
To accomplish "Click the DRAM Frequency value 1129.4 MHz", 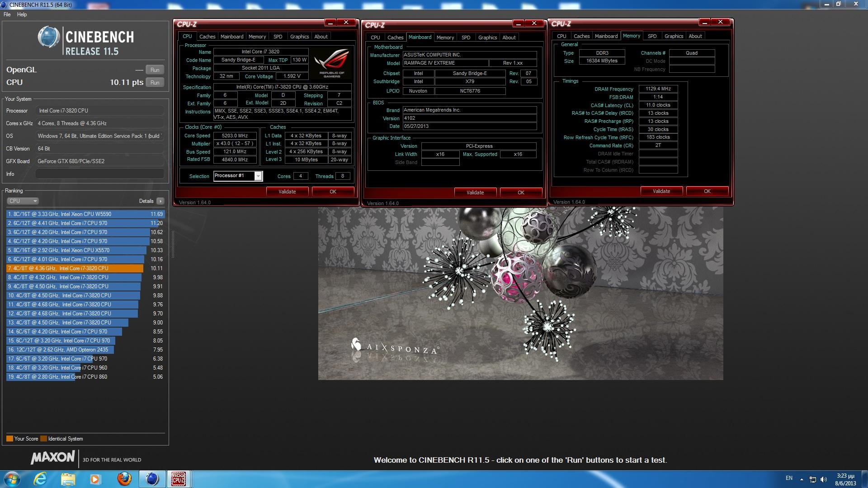I will pyautogui.click(x=658, y=89).
